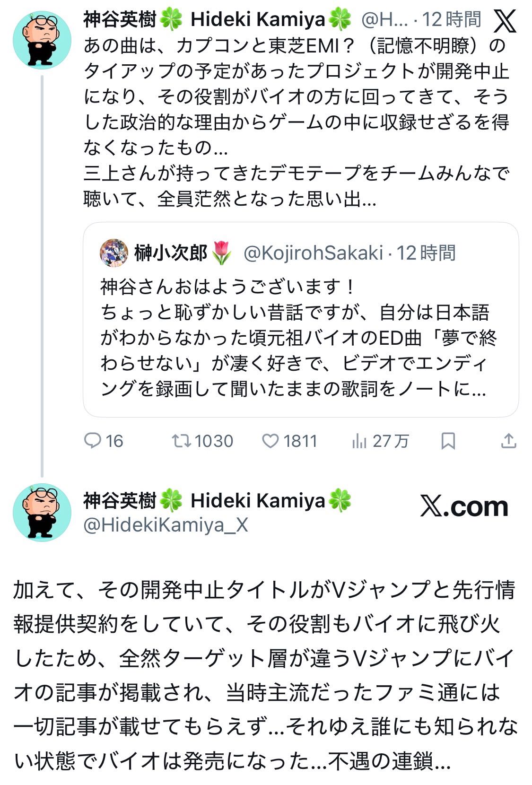The height and width of the screenshot is (785, 532).
Task: Open the @HidekiKamiya_X handle link
Action: [166, 525]
